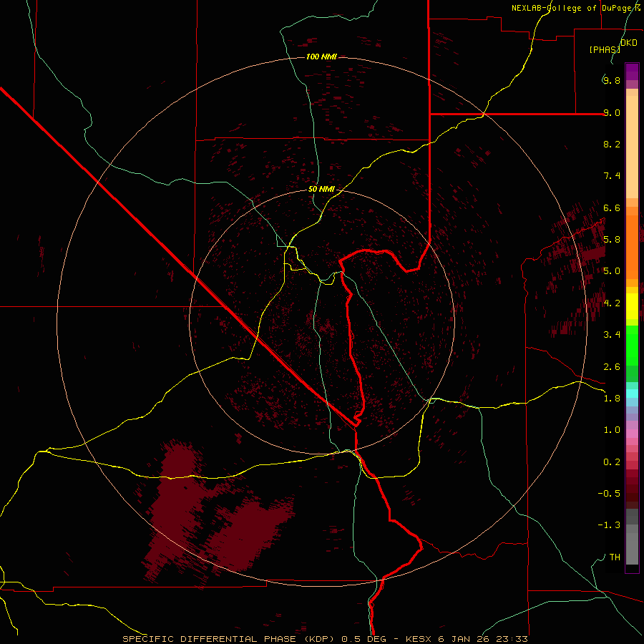
Task: Select the 7.4 value on the color scale
Action: (x=612, y=176)
